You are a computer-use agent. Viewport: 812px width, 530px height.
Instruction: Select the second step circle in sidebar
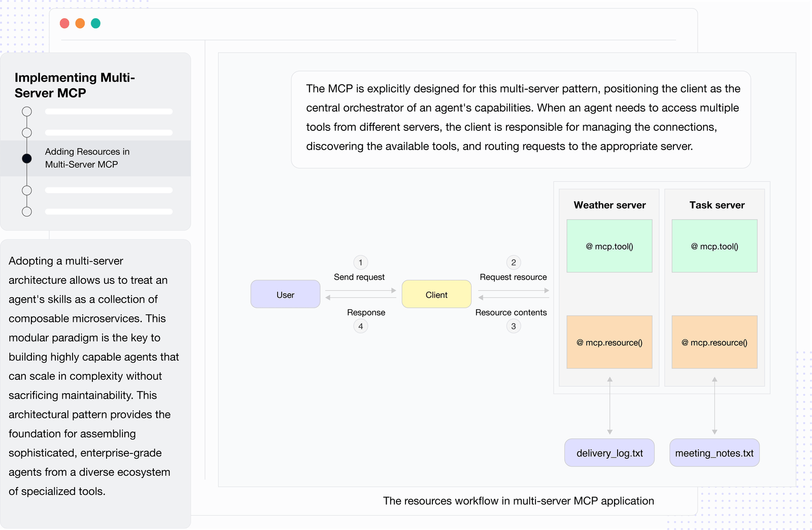pyautogui.click(x=27, y=133)
